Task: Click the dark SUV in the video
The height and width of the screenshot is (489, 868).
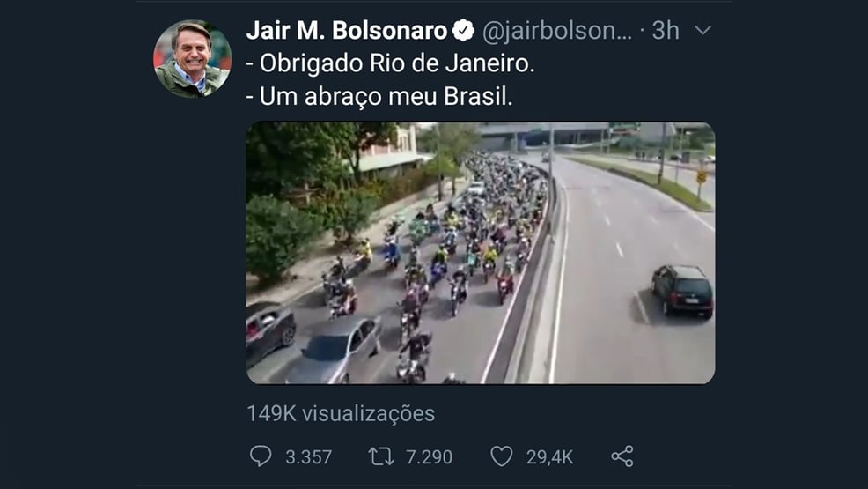Action: pyautogui.click(x=682, y=291)
